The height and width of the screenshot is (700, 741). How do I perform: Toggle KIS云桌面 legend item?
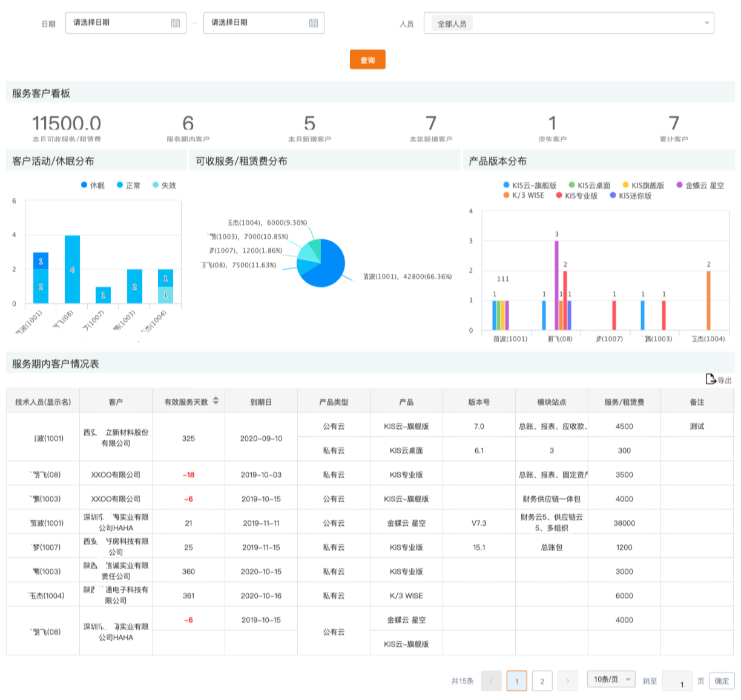point(589,185)
